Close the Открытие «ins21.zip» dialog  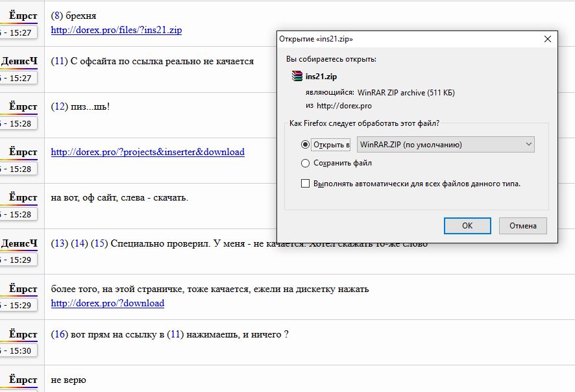(548, 39)
